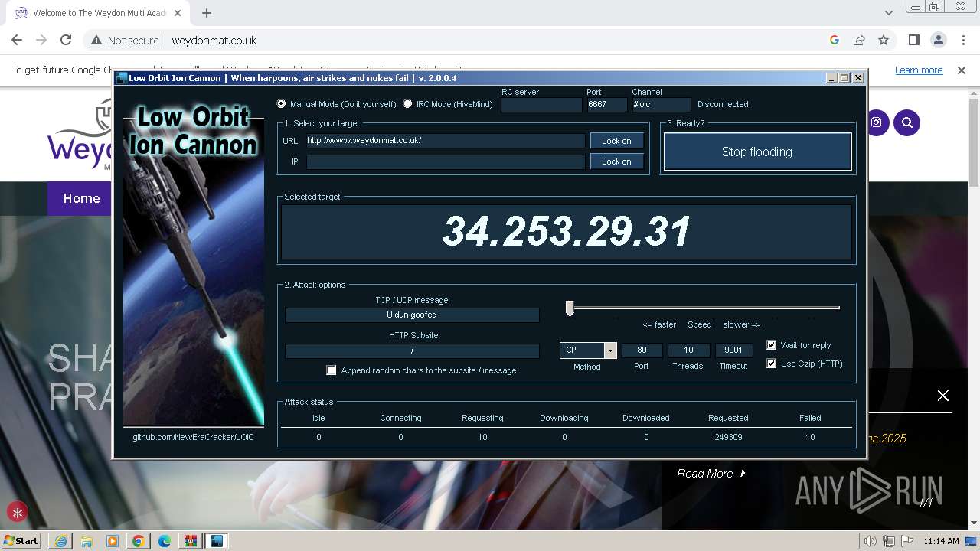
Task: Click the red asterisk floating button
Action: click(x=18, y=512)
